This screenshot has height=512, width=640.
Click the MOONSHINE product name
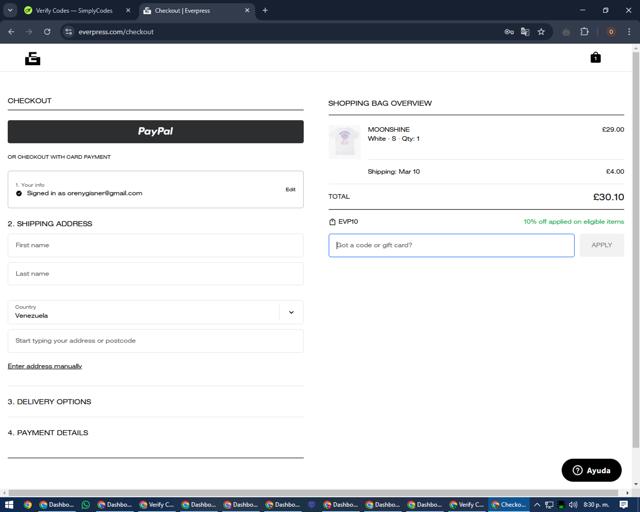click(389, 129)
